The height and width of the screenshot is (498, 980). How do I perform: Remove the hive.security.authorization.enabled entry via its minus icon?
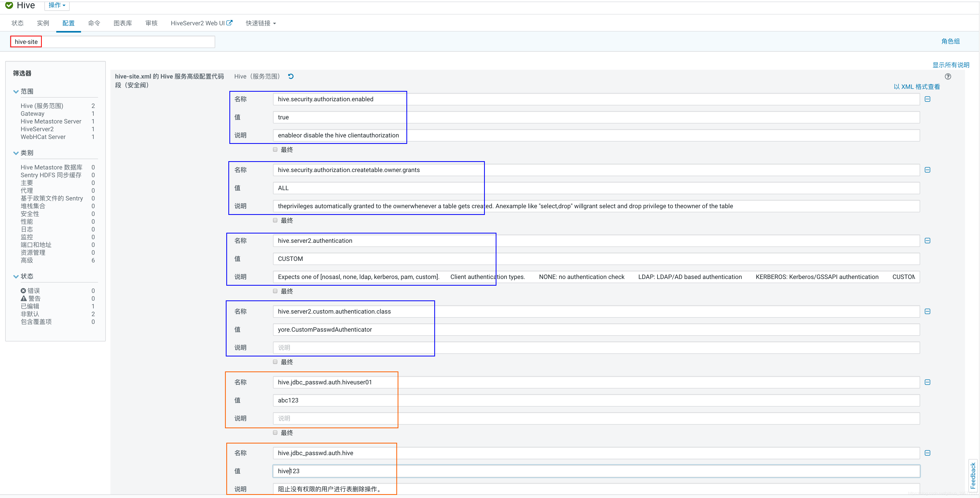point(928,99)
